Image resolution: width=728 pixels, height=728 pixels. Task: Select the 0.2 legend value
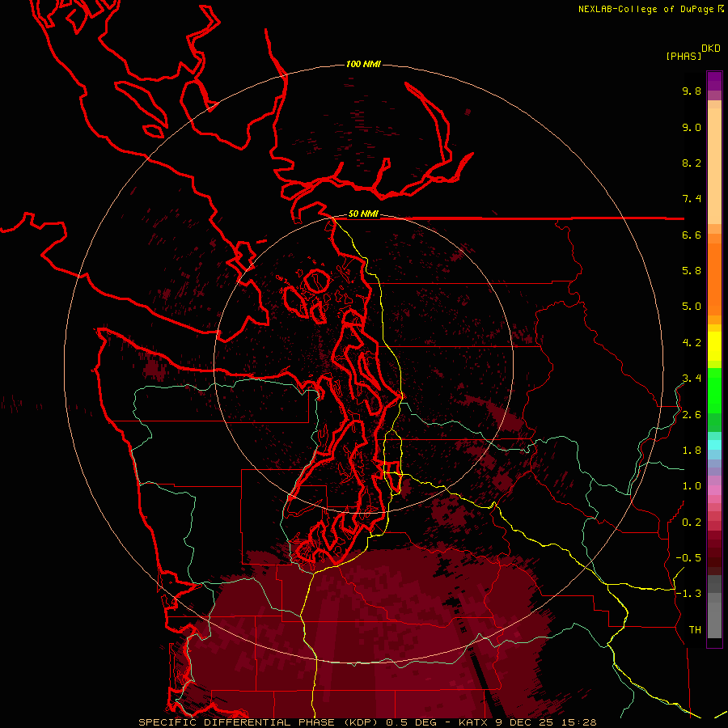692,523
